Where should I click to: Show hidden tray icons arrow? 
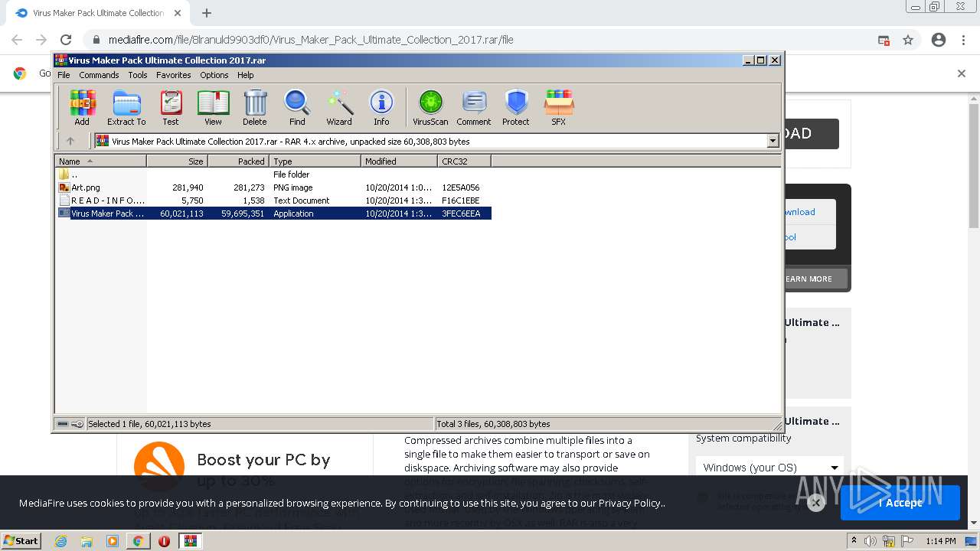(x=854, y=541)
